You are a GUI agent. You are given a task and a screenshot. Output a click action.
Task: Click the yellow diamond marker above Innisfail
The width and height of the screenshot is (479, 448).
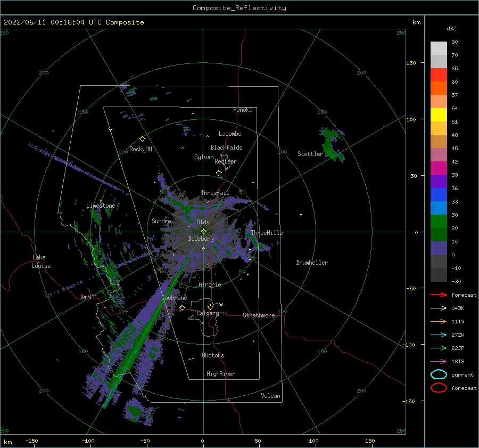tap(219, 173)
